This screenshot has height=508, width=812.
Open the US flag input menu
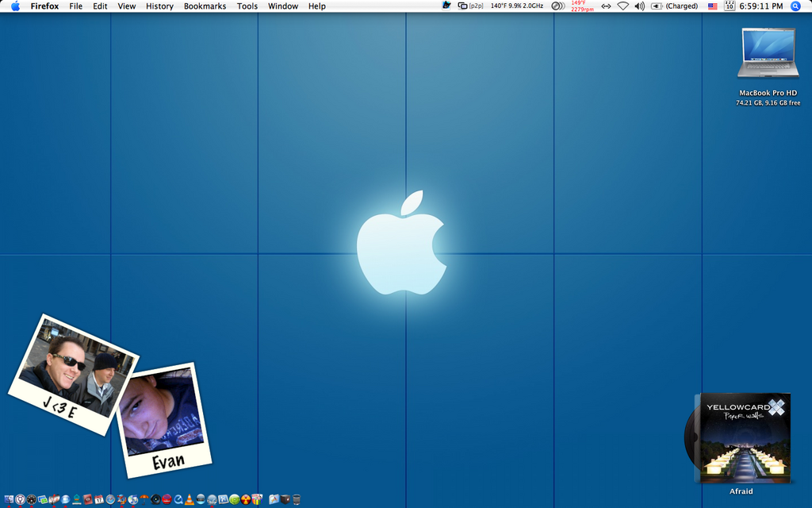[x=713, y=6]
